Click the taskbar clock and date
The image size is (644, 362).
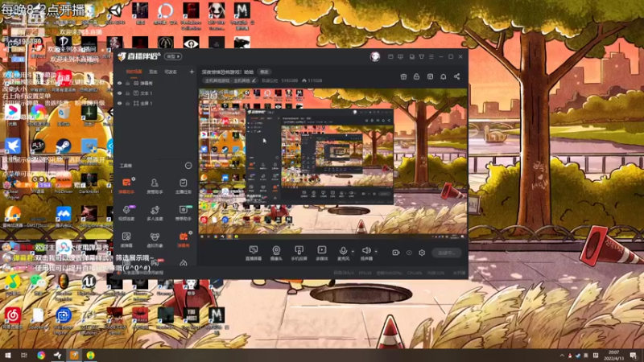(613, 356)
